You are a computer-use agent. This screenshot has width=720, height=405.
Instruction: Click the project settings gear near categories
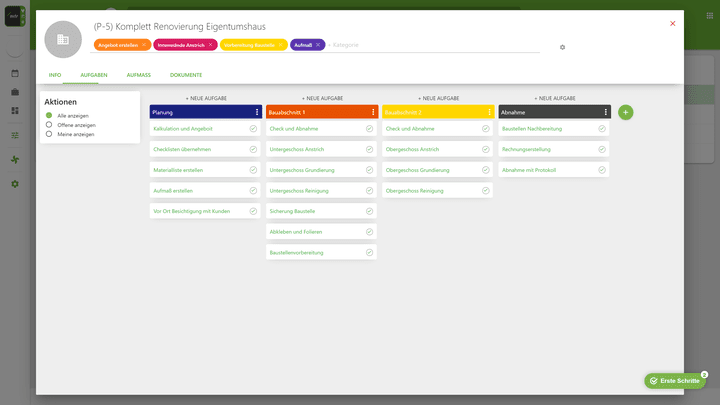click(x=562, y=47)
